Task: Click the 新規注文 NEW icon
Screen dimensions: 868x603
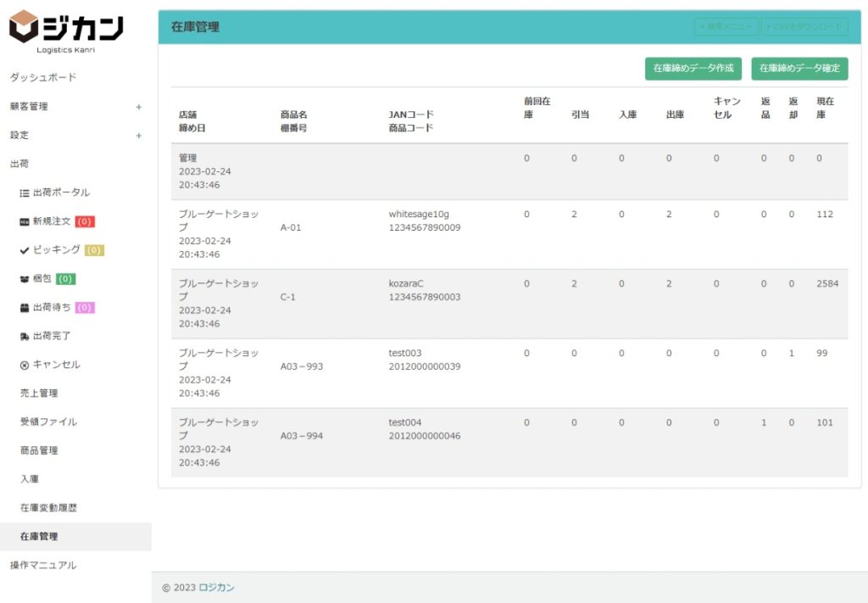Action: 25,221
